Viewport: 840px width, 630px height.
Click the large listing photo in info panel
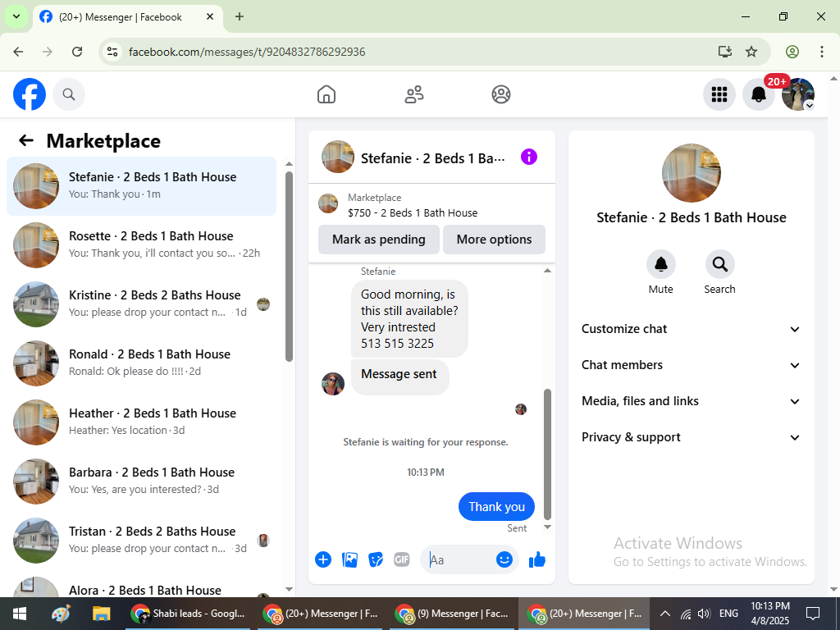coord(691,173)
